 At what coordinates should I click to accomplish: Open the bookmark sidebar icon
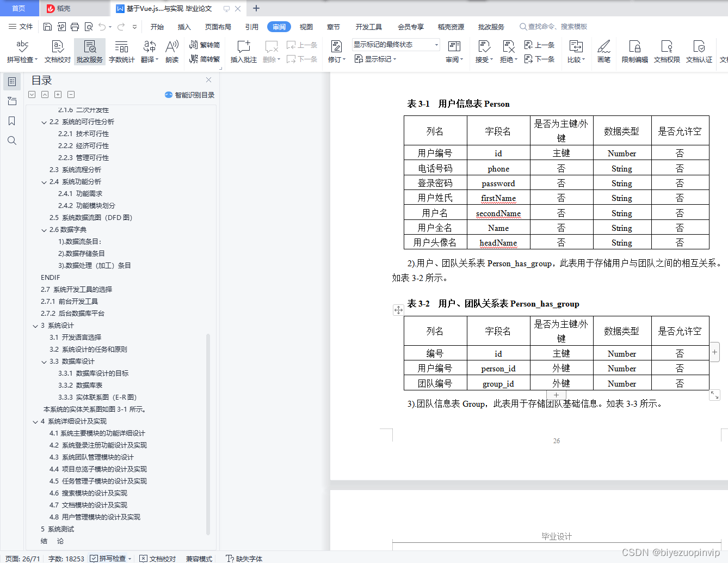coord(11,121)
